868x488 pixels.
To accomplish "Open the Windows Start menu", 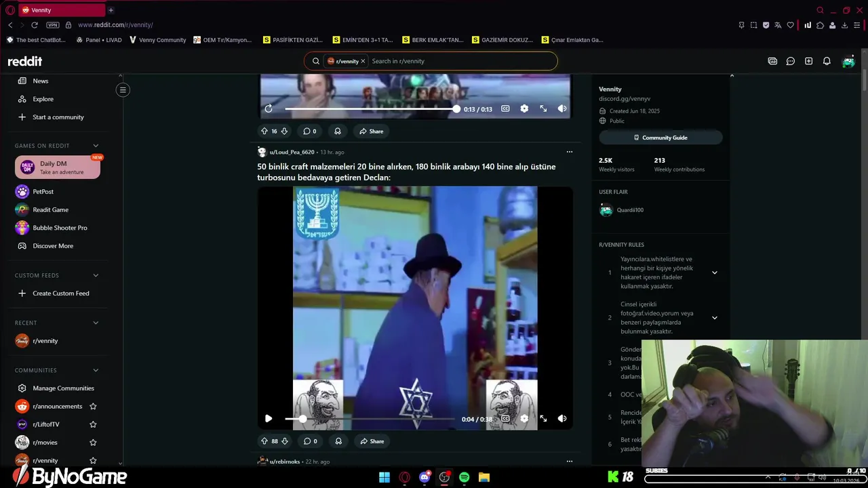I will [384, 477].
